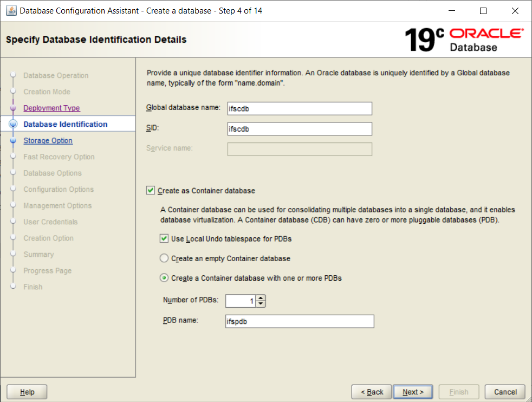Jump to the Storage Option step

(48, 141)
